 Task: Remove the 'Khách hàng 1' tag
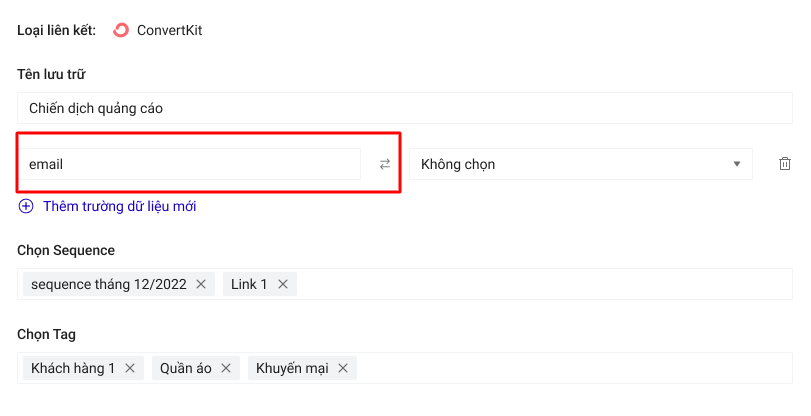click(130, 368)
